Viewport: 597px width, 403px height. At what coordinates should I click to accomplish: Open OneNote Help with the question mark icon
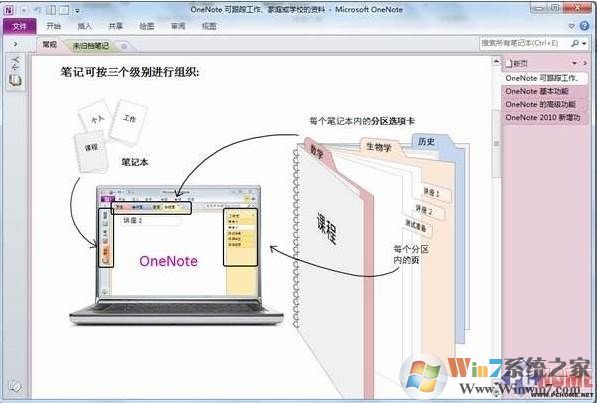pyautogui.click(x=584, y=26)
